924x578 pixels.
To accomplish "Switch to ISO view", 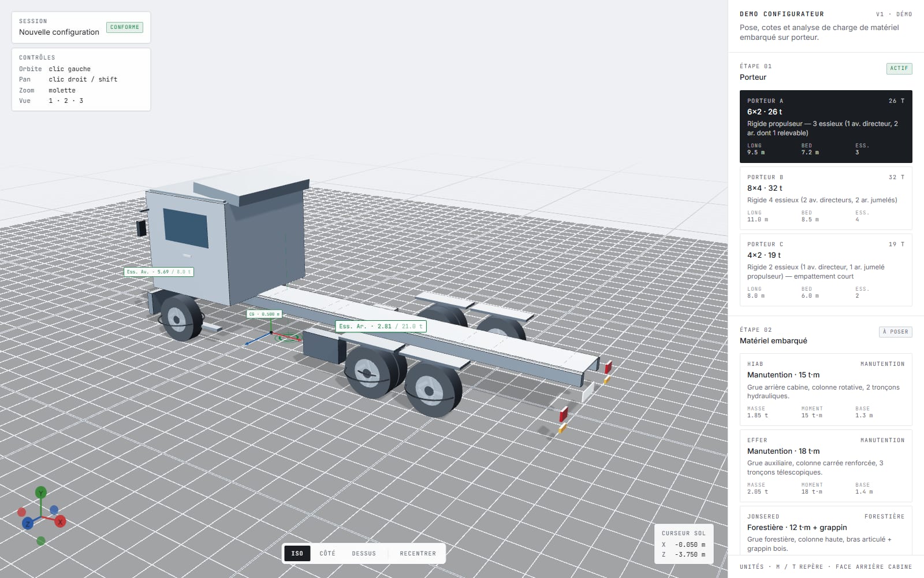I will [x=297, y=553].
